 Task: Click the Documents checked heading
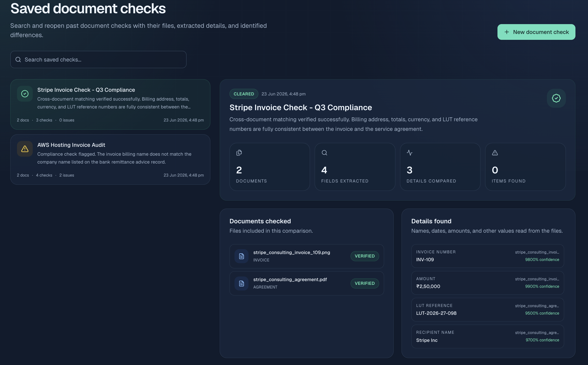tap(260, 221)
